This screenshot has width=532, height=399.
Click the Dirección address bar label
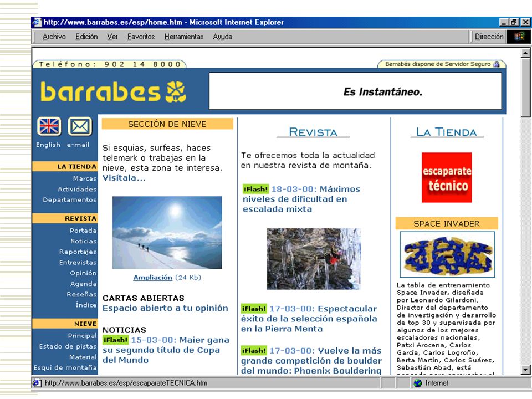(x=489, y=37)
